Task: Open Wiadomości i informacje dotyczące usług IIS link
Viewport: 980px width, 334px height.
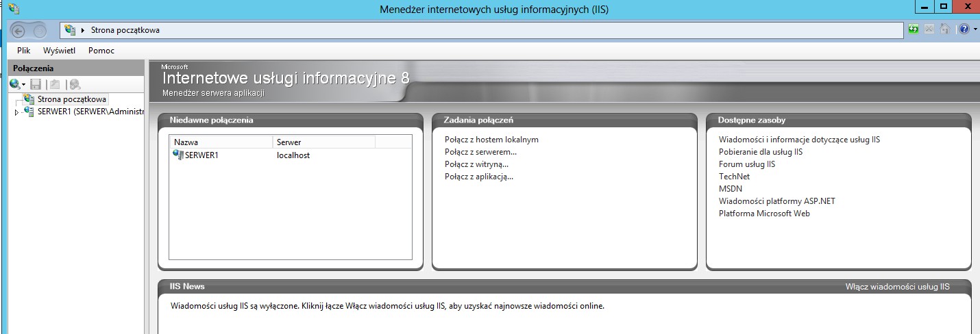Action: point(799,140)
